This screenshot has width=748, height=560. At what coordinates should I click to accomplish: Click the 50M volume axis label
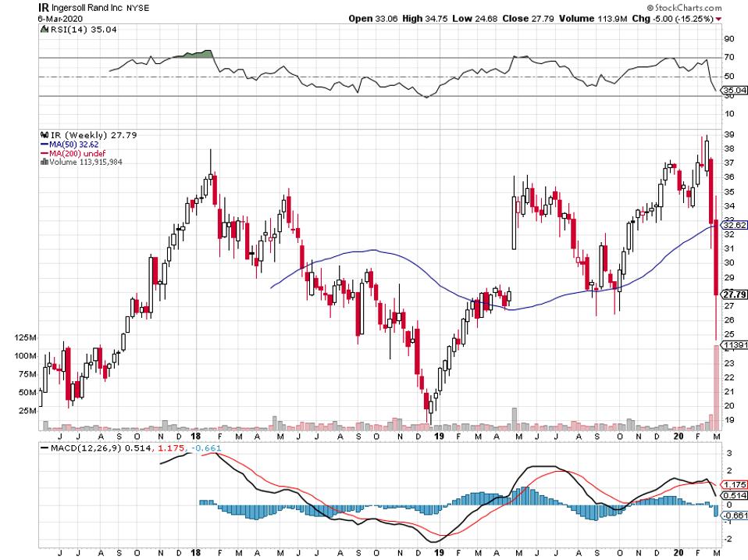point(27,393)
